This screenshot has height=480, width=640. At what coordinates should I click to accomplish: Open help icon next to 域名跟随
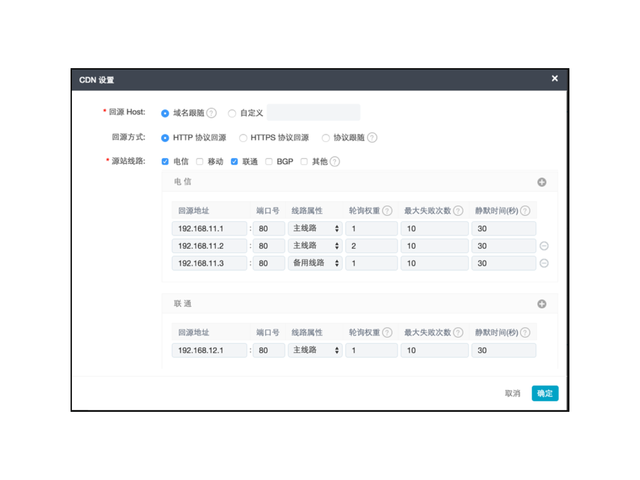pos(211,113)
